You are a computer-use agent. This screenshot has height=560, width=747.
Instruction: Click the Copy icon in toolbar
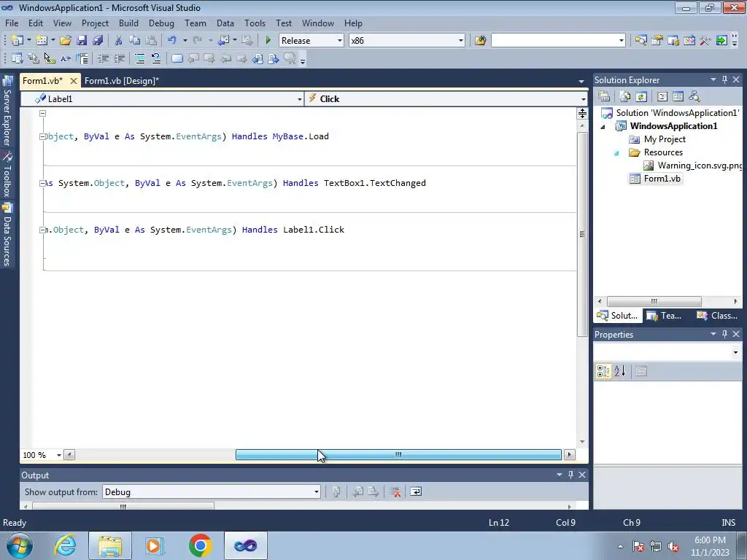coord(135,41)
